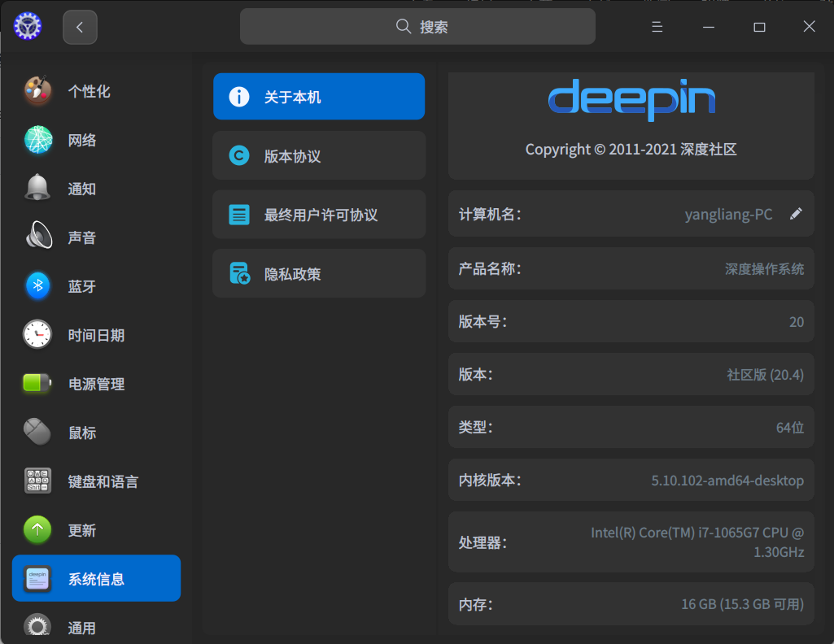
Task: Click the info icon of 关于本机
Action: click(x=239, y=97)
